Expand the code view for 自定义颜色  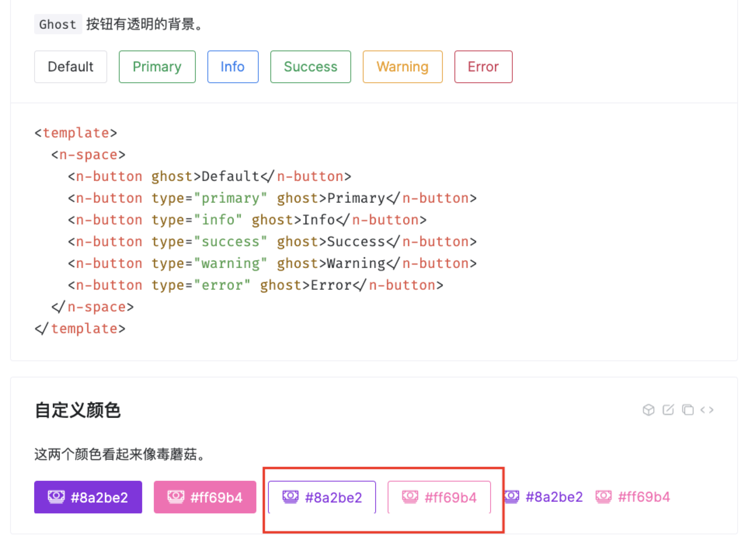coord(708,410)
